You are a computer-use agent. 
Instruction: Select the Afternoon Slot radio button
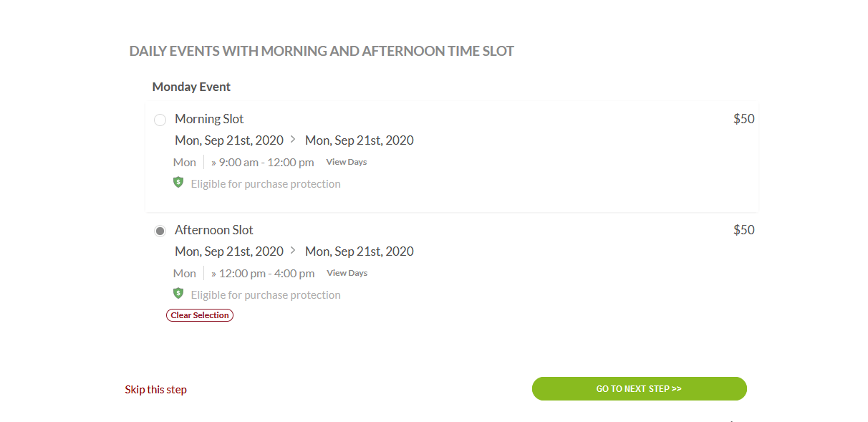click(x=160, y=231)
